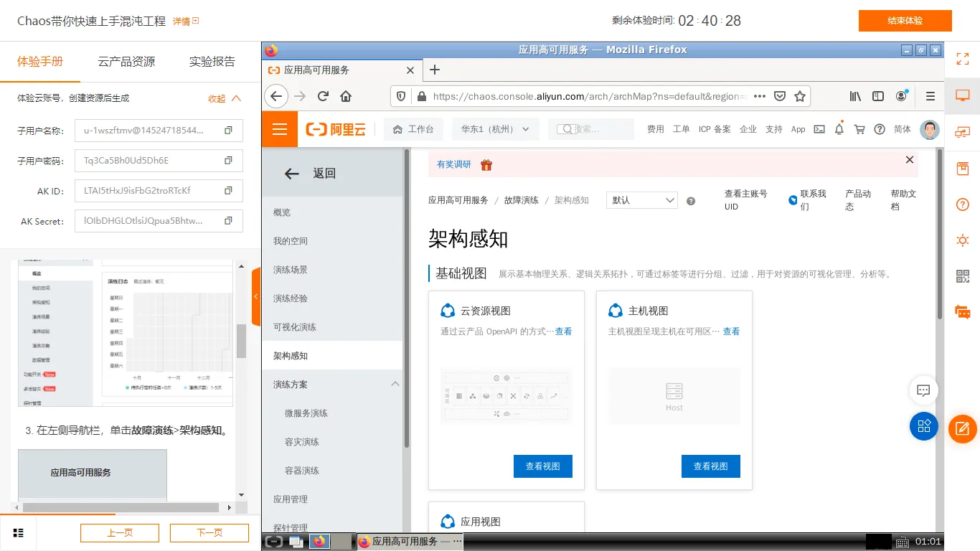Select the orange desktop monitor icon
This screenshot has height=551, width=980.
pos(963,95)
